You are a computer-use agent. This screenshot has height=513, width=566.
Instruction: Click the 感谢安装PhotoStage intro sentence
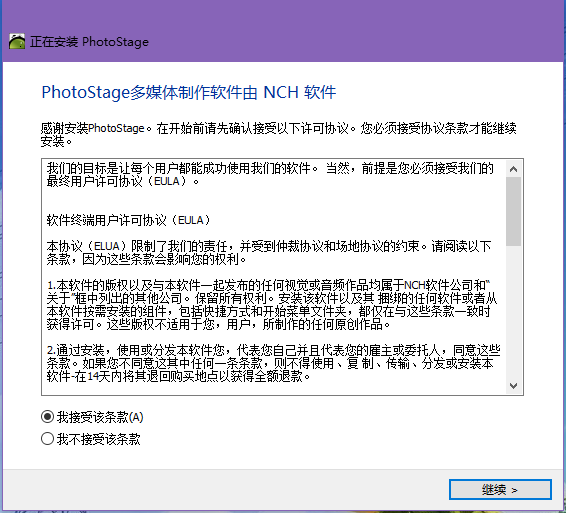[278, 134]
